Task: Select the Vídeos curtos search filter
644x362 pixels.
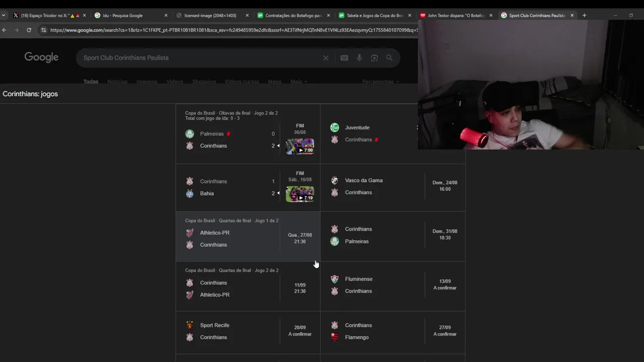Action: tap(242, 81)
